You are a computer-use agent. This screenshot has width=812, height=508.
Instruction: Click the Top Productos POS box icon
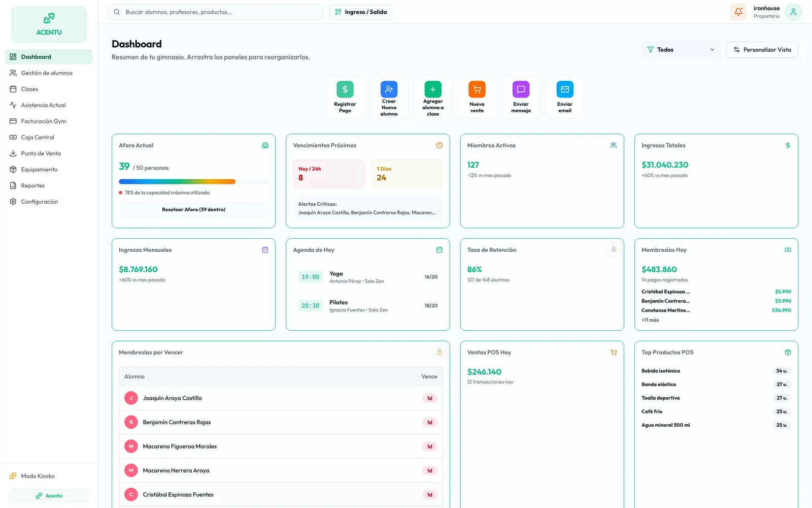788,352
